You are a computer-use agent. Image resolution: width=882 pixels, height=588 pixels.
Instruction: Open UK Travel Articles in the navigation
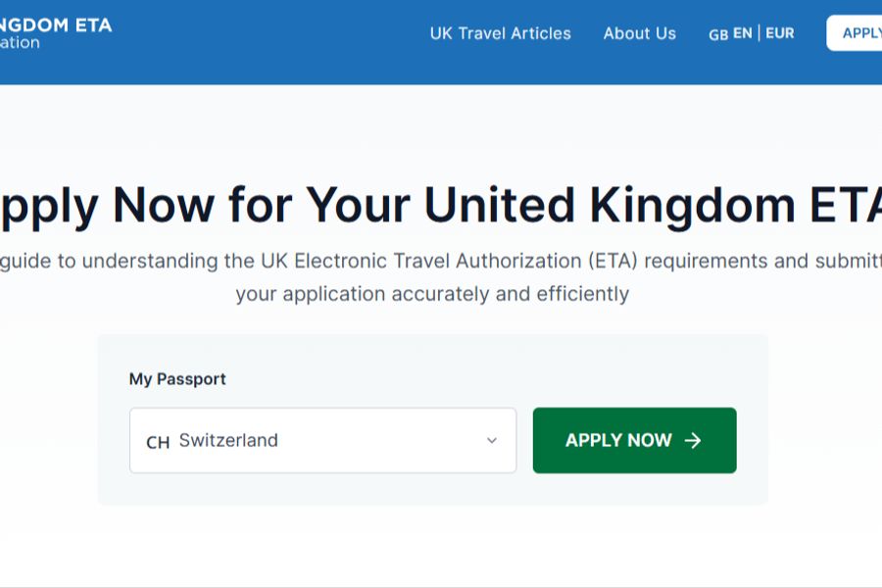pos(500,33)
